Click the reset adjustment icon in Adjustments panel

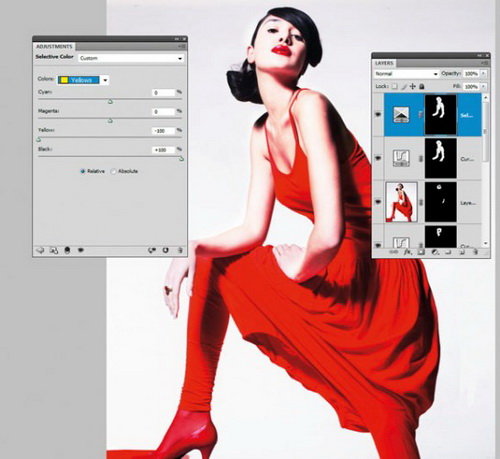pos(165,250)
